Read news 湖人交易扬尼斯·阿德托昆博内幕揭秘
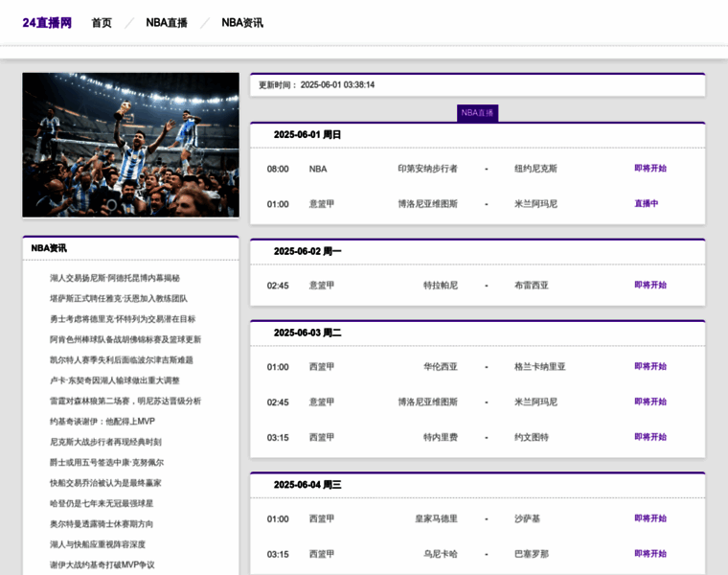728x575 pixels. point(115,278)
